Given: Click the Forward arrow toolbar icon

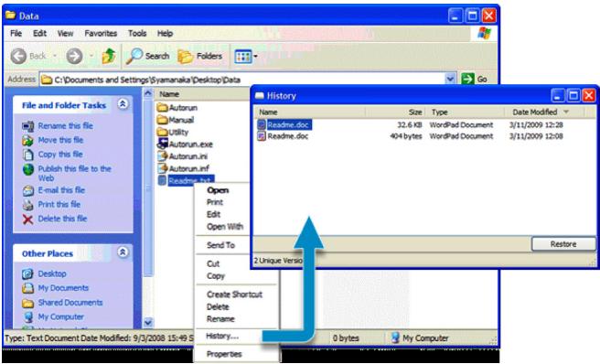Looking at the screenshot, I should (x=74, y=57).
